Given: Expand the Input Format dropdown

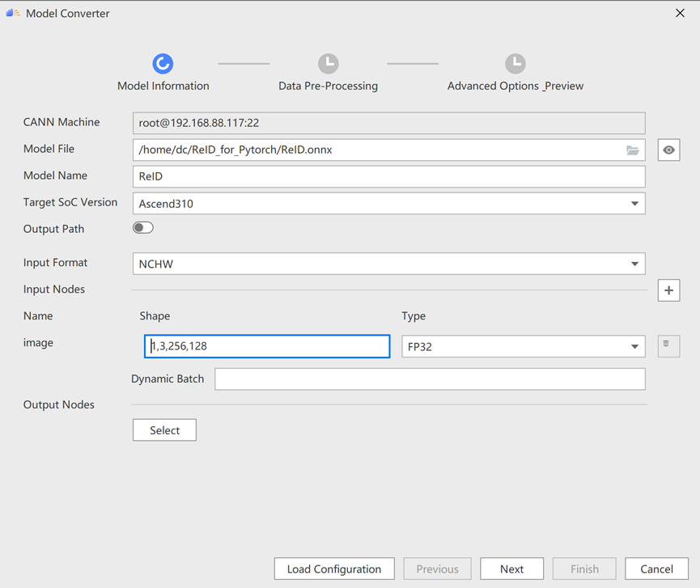Looking at the screenshot, I should pyautogui.click(x=635, y=263).
